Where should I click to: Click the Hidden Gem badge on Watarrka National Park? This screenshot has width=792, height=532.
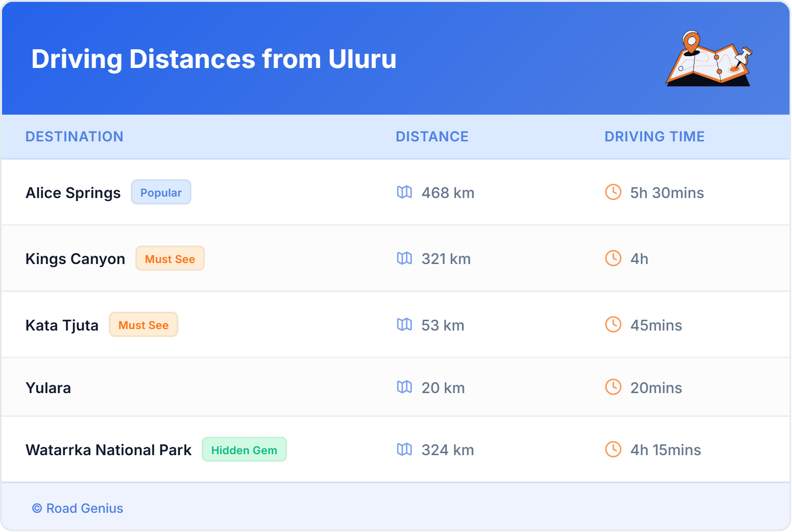244,450
